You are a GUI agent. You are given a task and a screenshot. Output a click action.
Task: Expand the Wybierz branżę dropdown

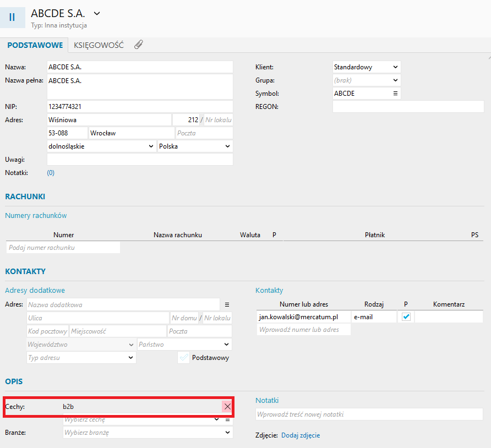148,433
